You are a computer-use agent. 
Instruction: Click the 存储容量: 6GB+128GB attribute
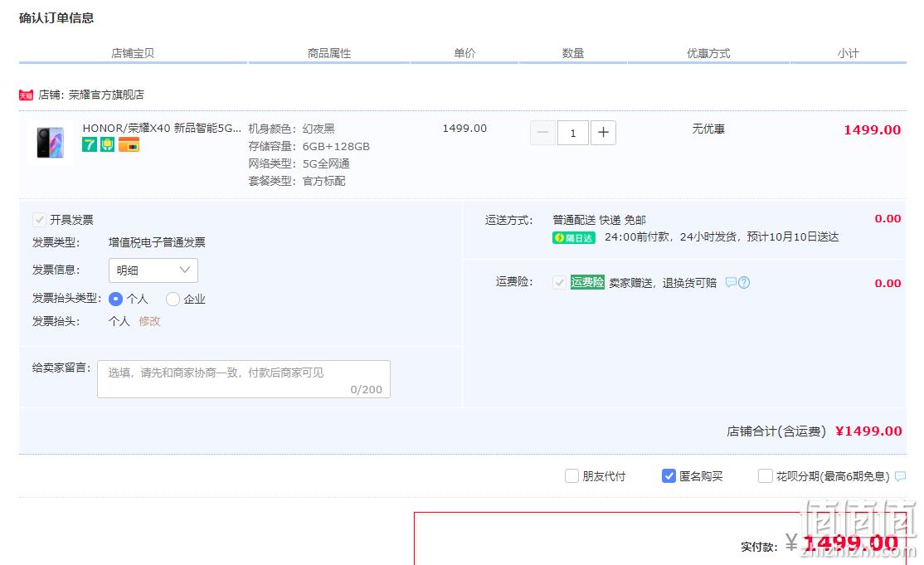[x=309, y=146]
